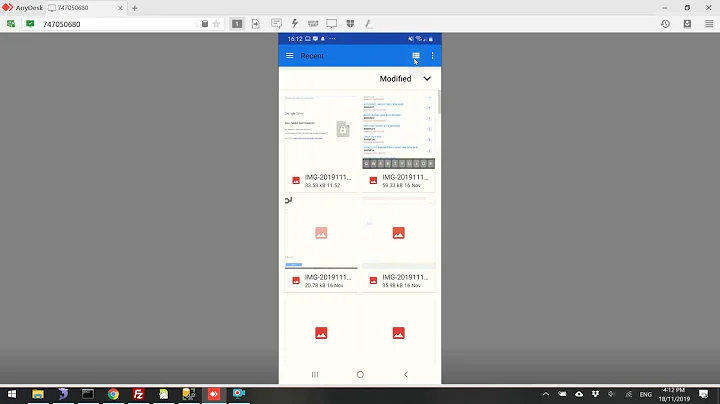
Task: Launch File Explorer from the taskbar
Action: 38,394
